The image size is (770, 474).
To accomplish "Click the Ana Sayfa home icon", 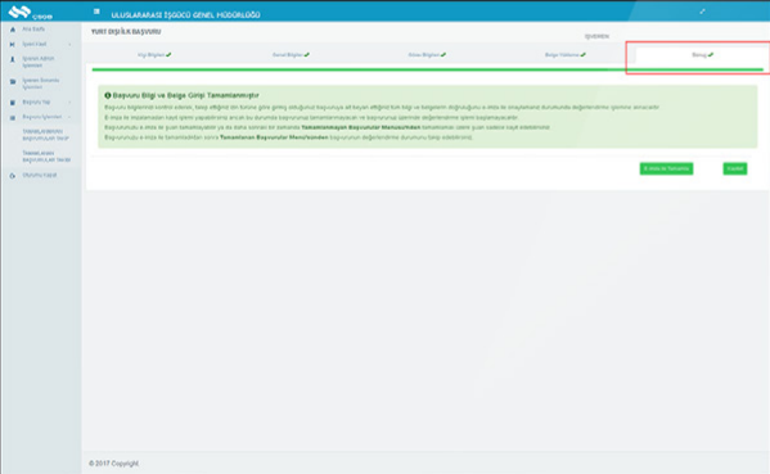I will (12, 30).
